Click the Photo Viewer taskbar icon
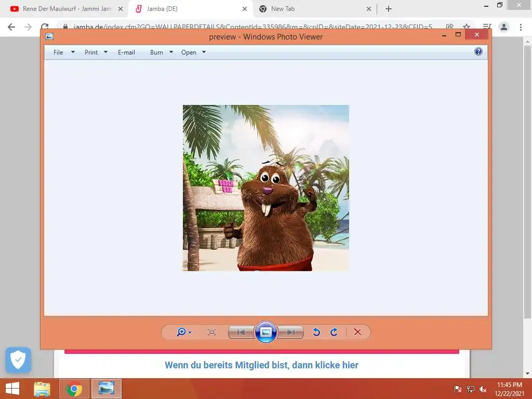532x399 pixels. tap(107, 389)
